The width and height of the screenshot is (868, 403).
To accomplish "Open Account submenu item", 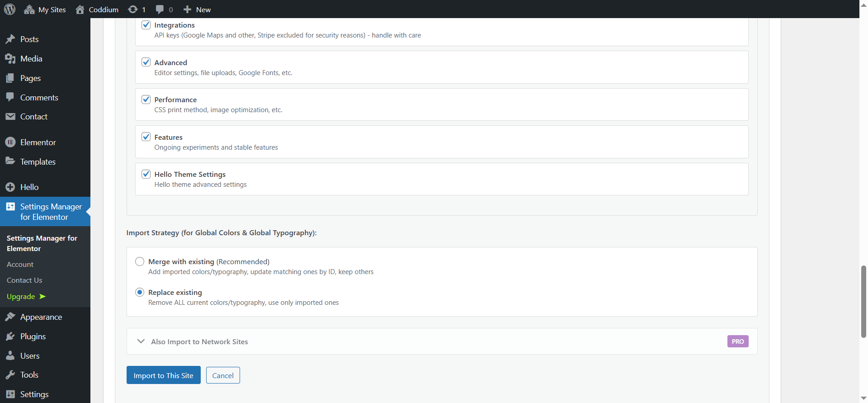I will point(20,265).
